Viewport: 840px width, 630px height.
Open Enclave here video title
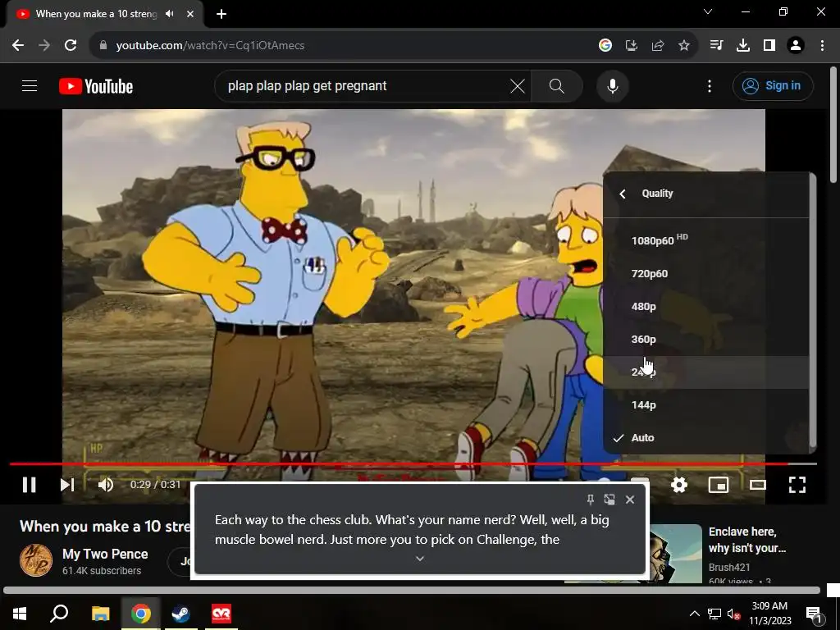click(x=747, y=540)
